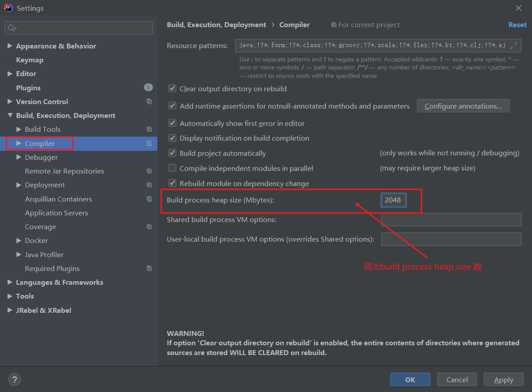Open help via the question mark icon
This screenshot has height=392, width=532.
click(14, 379)
